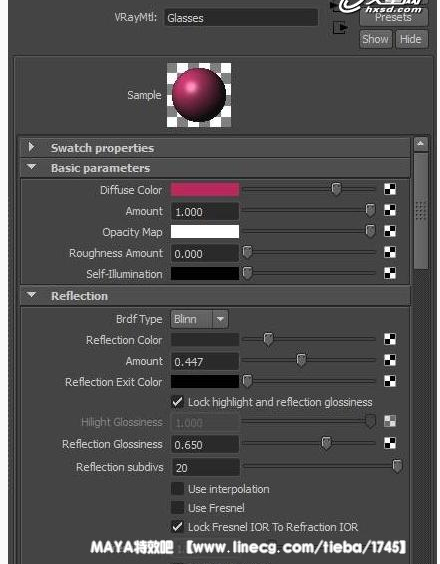Click the Opacity Map texture checker icon

click(x=390, y=231)
